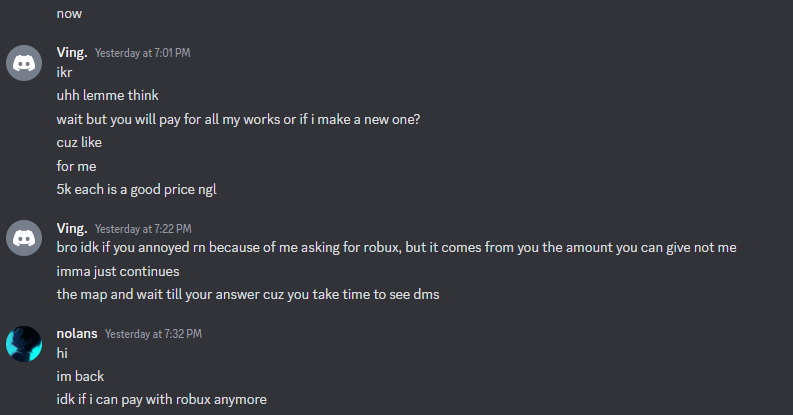
Task: Select the "im back" message from nolans
Action: tap(80, 377)
